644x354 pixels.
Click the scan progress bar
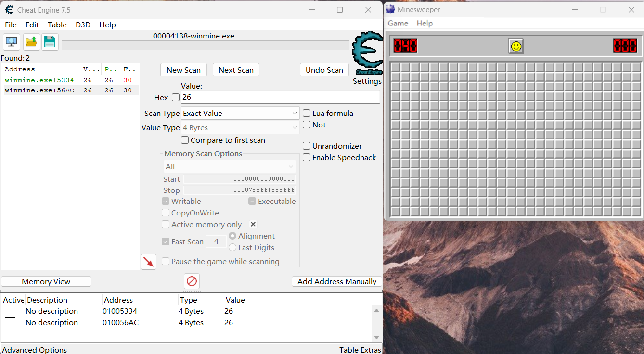205,45
